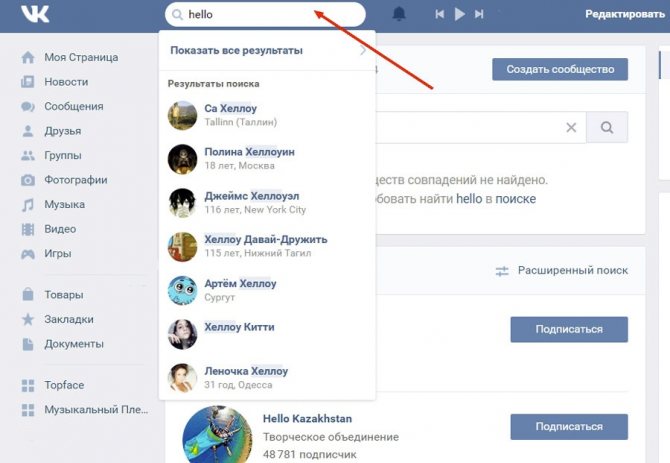The height and width of the screenshot is (463, 670).
Task: Click avatar of Са Хеллоу
Action: pos(182,115)
